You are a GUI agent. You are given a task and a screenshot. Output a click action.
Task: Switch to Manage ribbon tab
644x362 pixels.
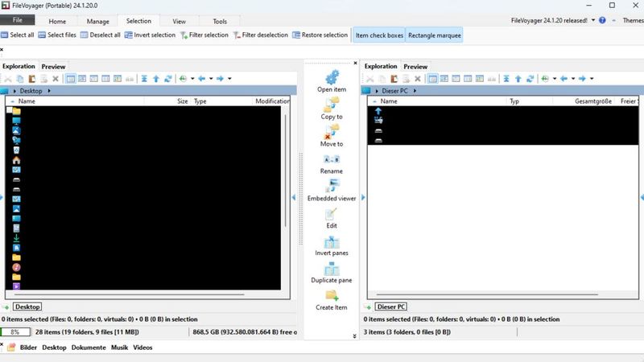(97, 22)
